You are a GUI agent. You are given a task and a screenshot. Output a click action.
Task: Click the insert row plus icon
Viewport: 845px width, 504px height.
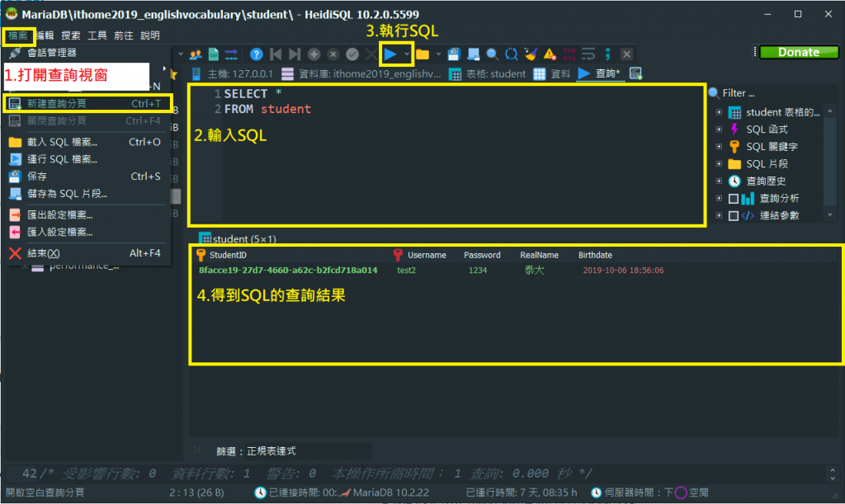(314, 54)
